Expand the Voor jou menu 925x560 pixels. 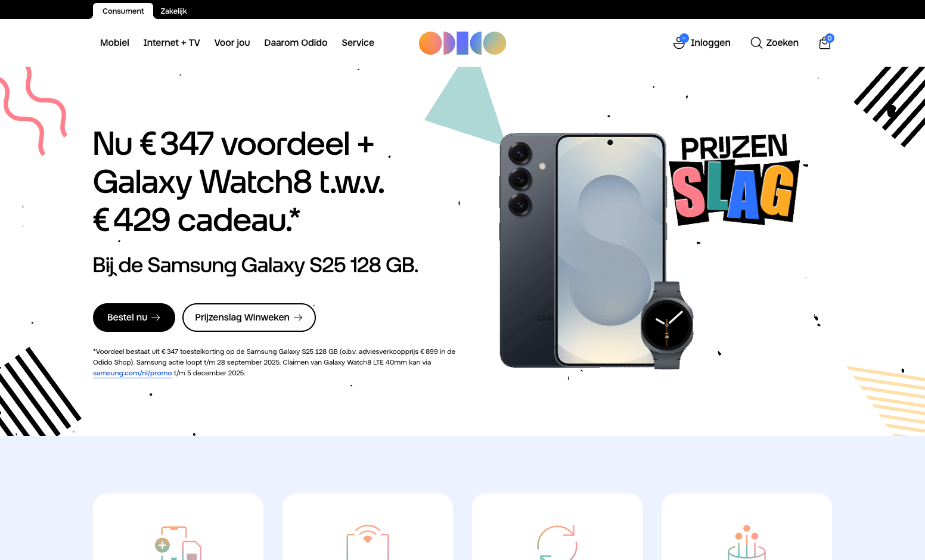[232, 43]
